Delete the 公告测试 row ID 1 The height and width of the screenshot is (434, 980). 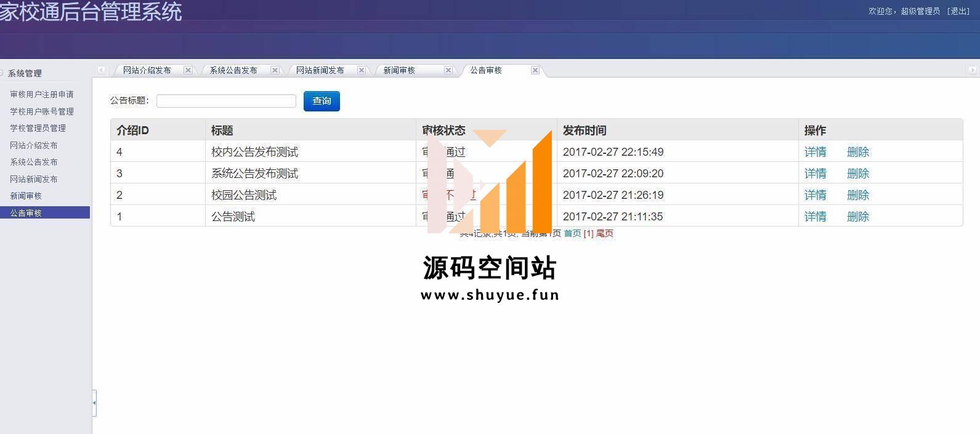click(x=858, y=217)
